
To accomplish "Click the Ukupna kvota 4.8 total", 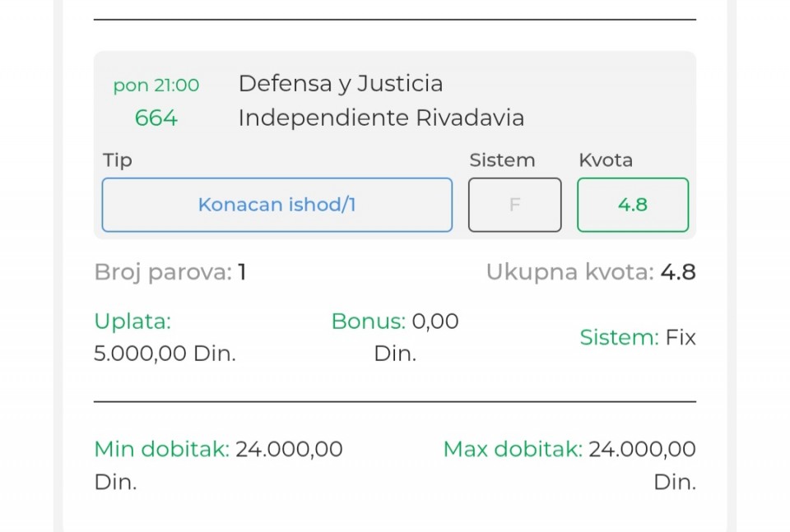I will tap(591, 272).
